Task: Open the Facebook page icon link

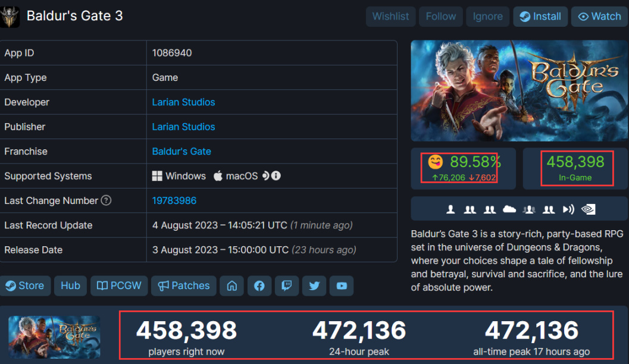Action: 259,286
